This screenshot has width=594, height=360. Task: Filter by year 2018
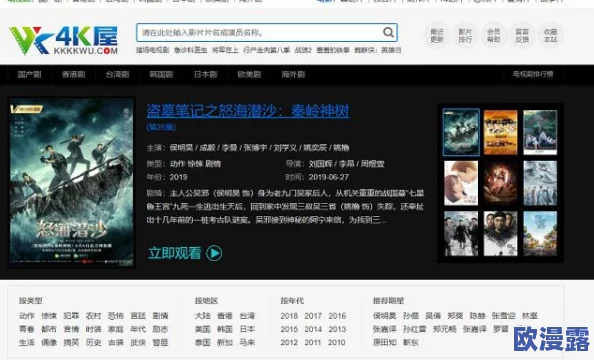tap(289, 316)
